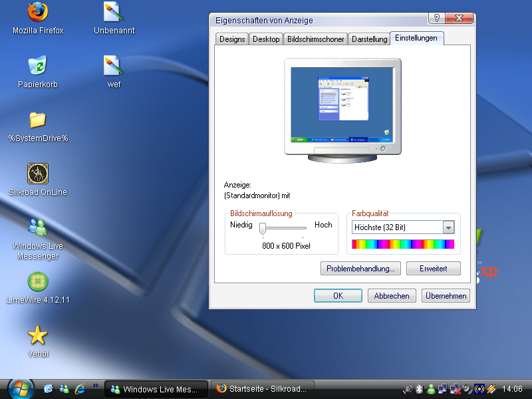The width and height of the screenshot is (532, 399).
Task: Expand the quick launch chevron
Action: (x=96, y=385)
